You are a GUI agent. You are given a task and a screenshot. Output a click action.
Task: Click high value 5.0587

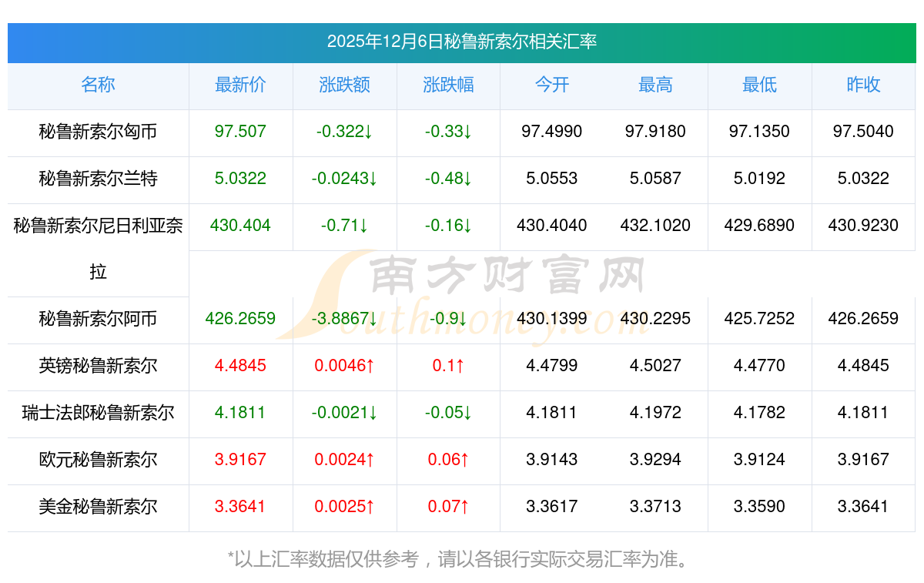[x=656, y=179]
